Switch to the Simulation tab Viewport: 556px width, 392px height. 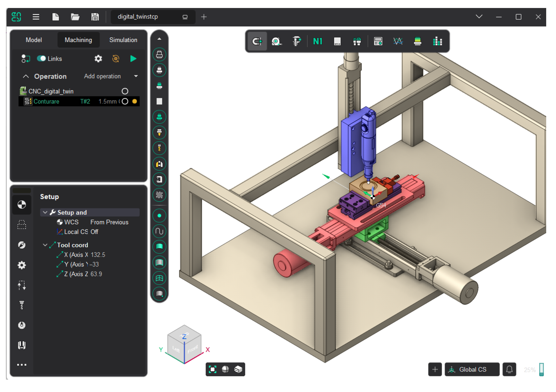click(x=123, y=40)
